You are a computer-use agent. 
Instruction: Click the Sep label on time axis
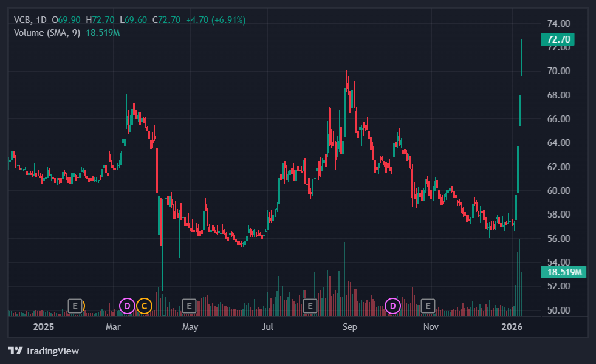point(349,328)
